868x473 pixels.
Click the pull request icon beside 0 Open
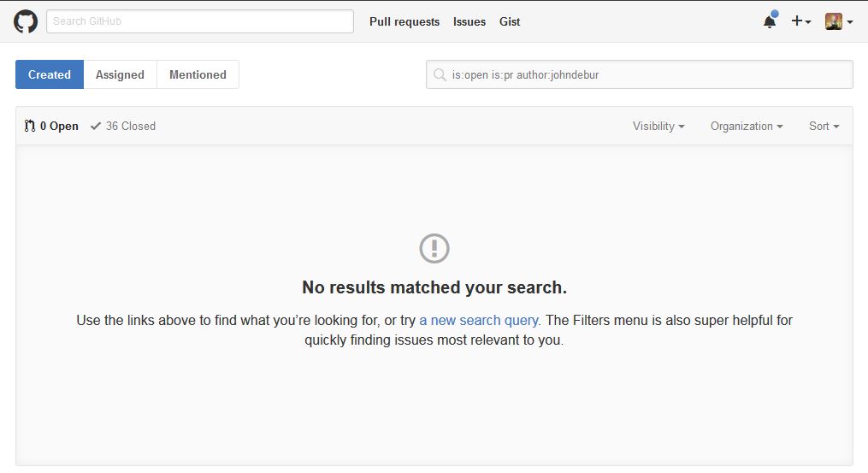[x=30, y=126]
